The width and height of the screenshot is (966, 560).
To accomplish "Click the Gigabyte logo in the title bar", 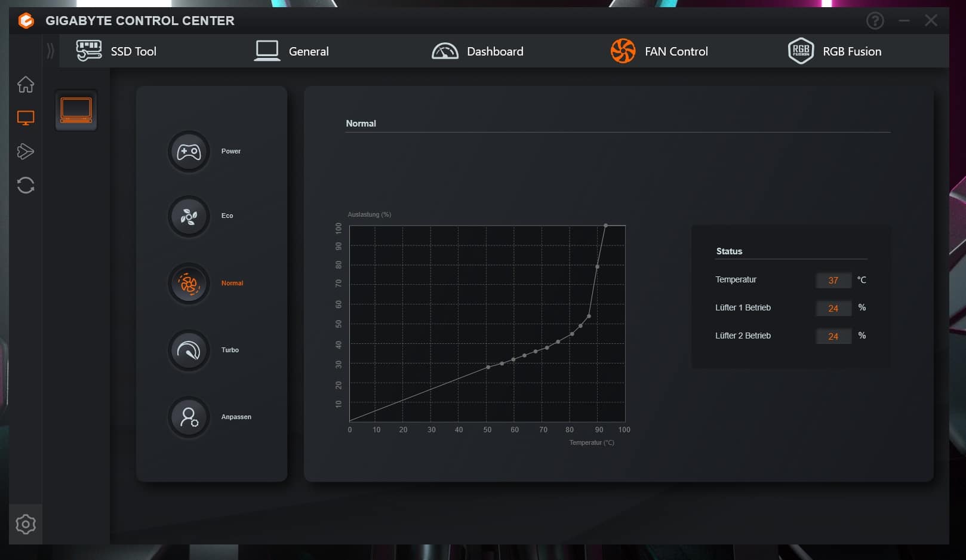I will tap(26, 21).
